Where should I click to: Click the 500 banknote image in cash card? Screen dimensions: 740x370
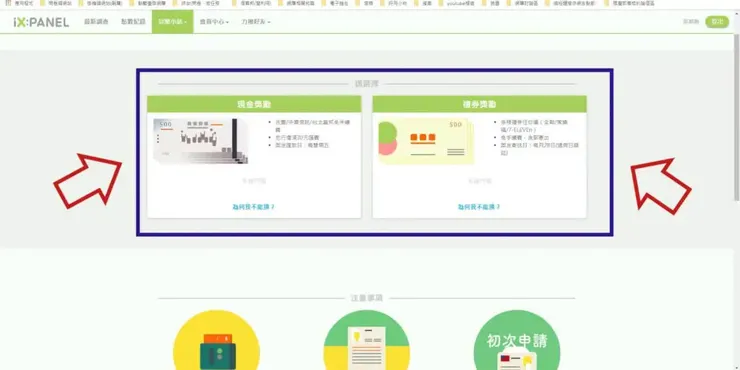(x=201, y=141)
